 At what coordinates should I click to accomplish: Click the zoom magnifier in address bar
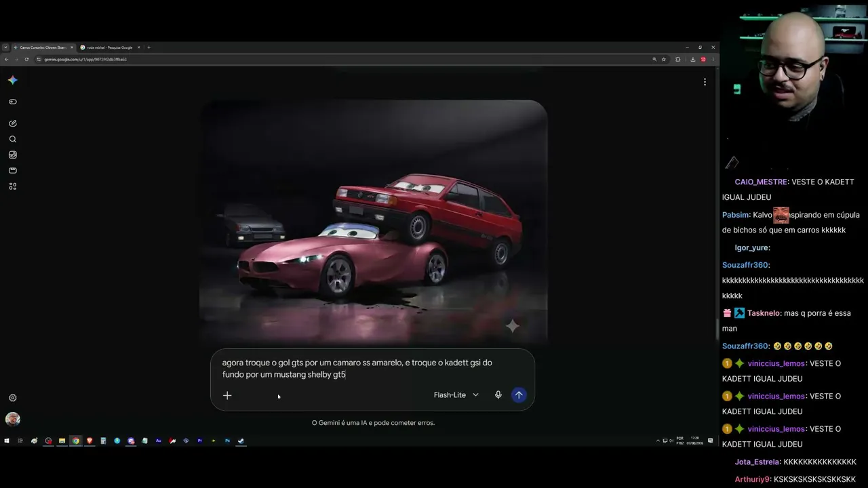tap(654, 60)
